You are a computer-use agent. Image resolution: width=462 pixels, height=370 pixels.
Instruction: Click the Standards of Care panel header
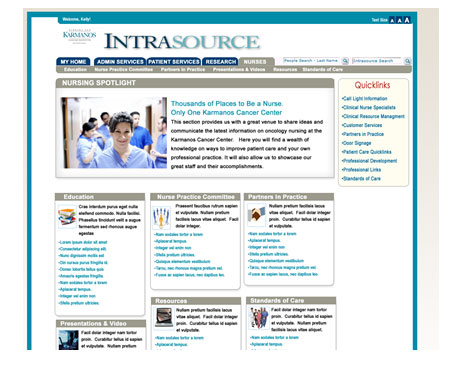pyautogui.click(x=291, y=301)
